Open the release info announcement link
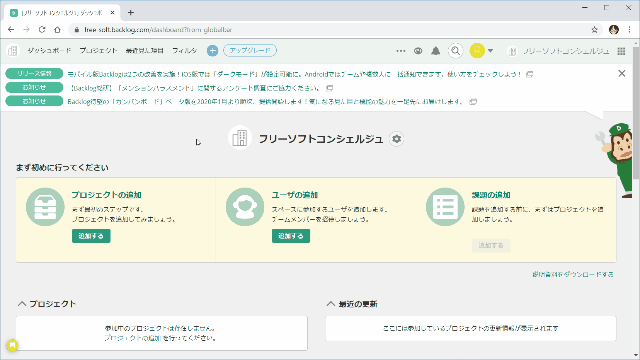640x360 pixels. point(294,74)
